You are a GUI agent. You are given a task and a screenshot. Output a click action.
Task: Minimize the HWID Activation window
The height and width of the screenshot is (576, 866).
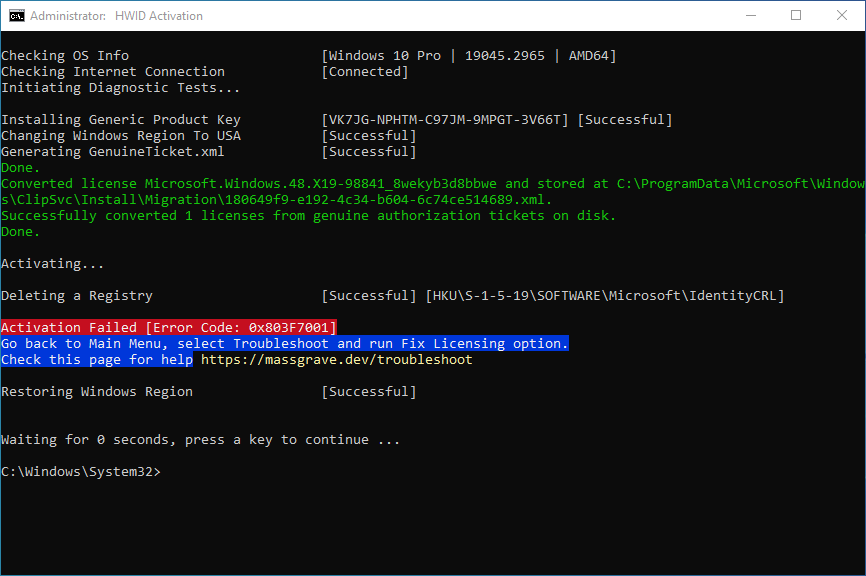pyautogui.click(x=751, y=15)
